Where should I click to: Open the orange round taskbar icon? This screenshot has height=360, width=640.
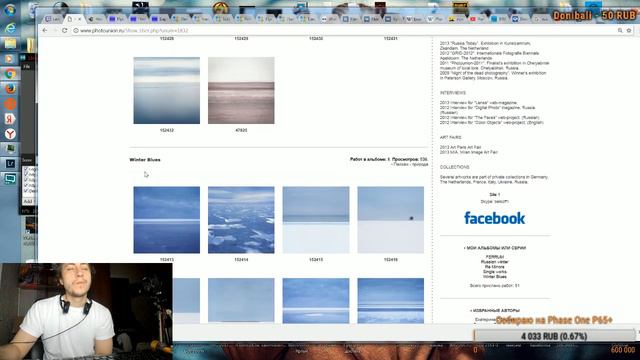10,104
